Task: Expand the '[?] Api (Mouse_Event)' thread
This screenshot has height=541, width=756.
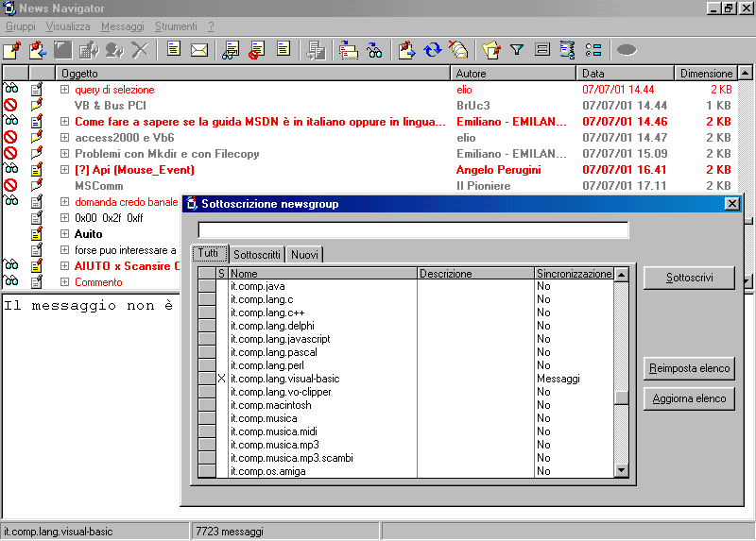Action: 65,170
